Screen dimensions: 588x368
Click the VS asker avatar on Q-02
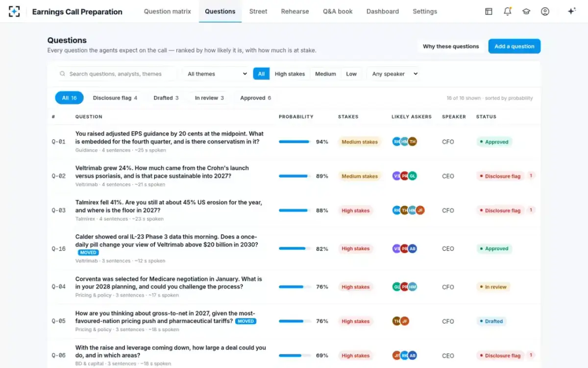(397, 176)
